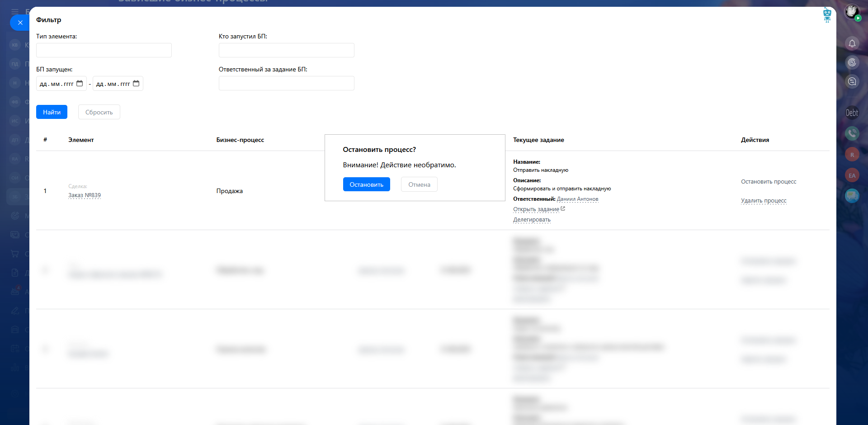The height and width of the screenshot is (425, 868).
Task: Open the ИС item in left sidebar
Action: [x=15, y=121]
